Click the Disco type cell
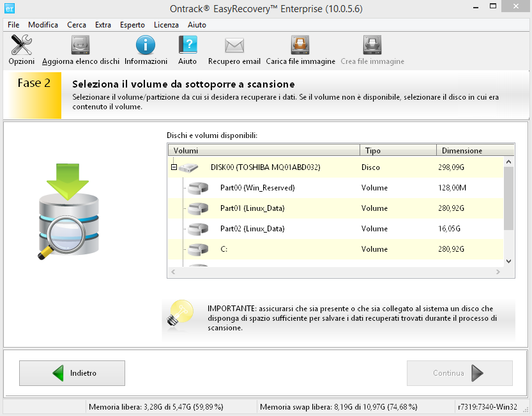 click(x=370, y=167)
